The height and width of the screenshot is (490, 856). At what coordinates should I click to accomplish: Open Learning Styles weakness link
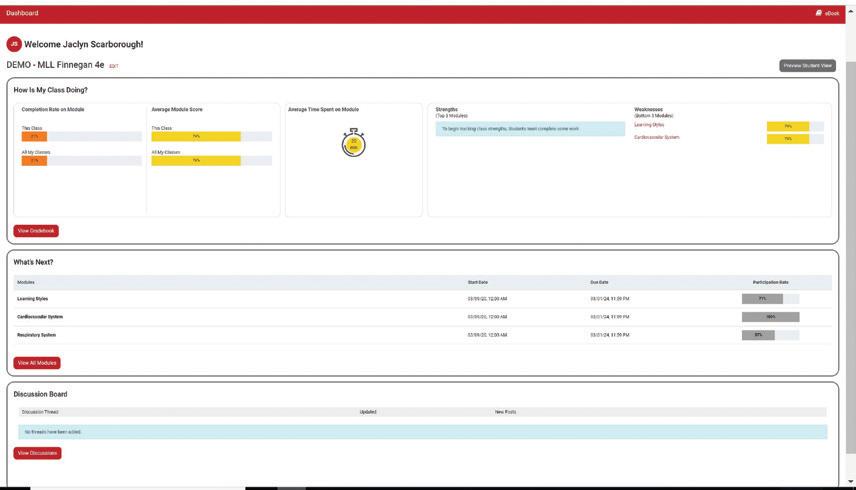(649, 125)
